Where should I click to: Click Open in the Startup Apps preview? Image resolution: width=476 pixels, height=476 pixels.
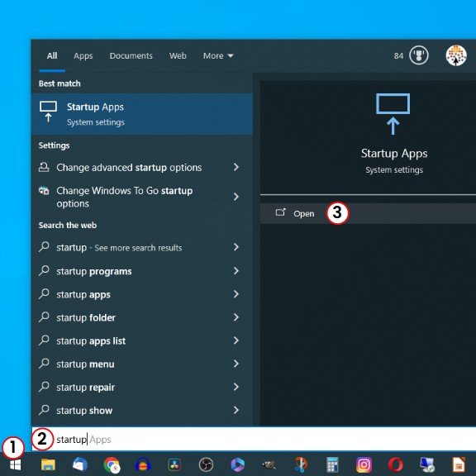click(x=368, y=213)
